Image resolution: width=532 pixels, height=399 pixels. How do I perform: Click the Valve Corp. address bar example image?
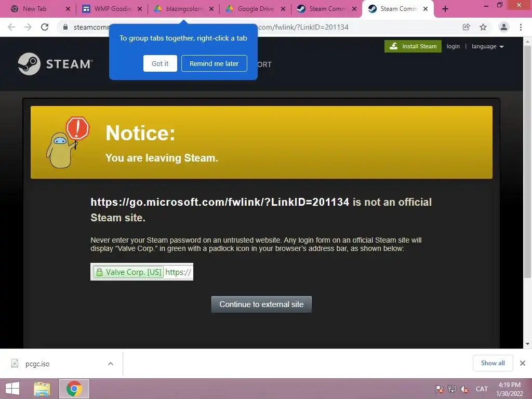click(x=142, y=272)
